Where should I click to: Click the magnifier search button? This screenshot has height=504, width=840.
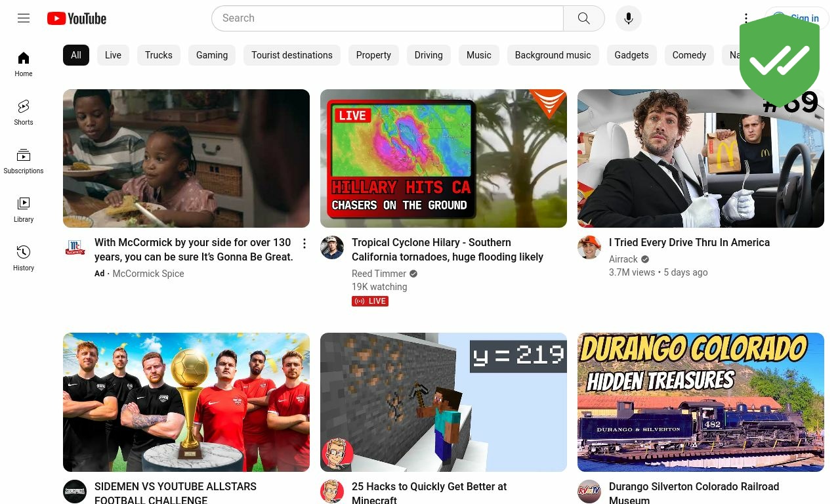pyautogui.click(x=584, y=18)
